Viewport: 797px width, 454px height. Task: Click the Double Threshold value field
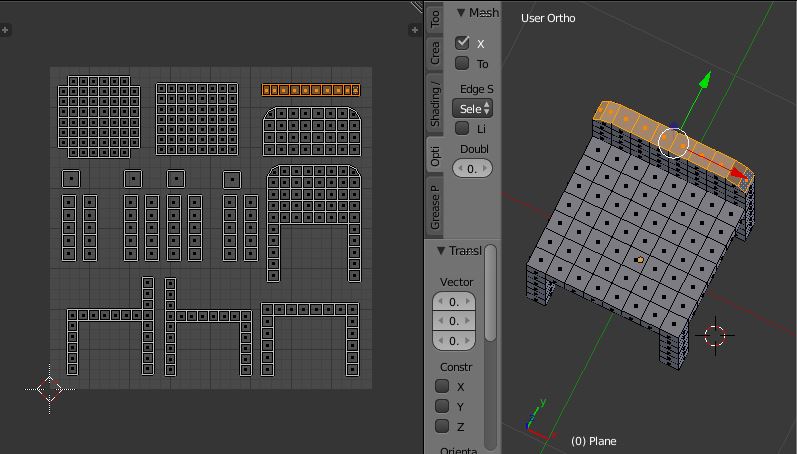(x=472, y=168)
